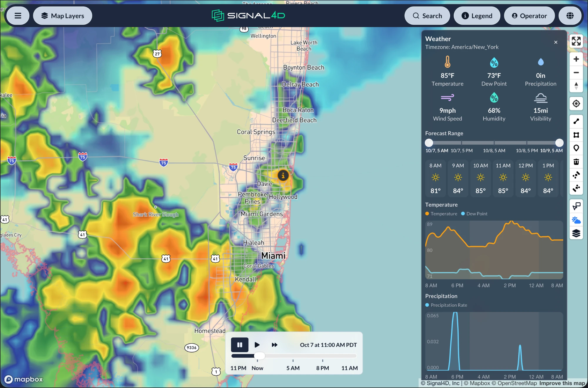Click the Homestead map label

coord(210,331)
